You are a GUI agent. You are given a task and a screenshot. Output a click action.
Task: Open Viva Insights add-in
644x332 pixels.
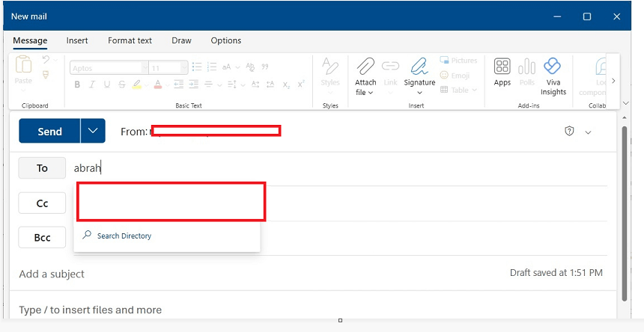[553, 77]
